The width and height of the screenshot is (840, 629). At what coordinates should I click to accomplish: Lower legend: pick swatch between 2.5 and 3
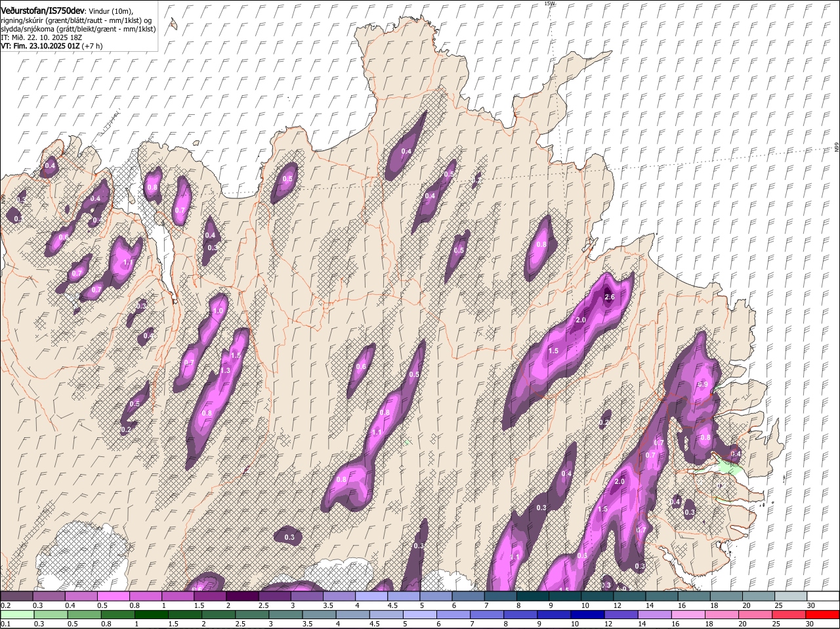tap(253, 615)
